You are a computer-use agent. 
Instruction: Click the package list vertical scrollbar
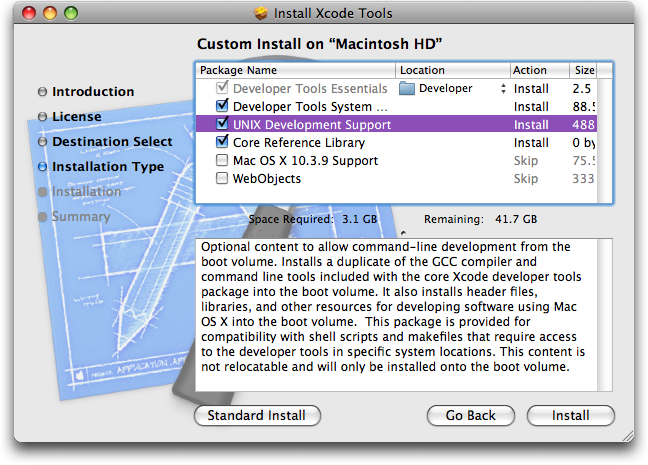604,140
